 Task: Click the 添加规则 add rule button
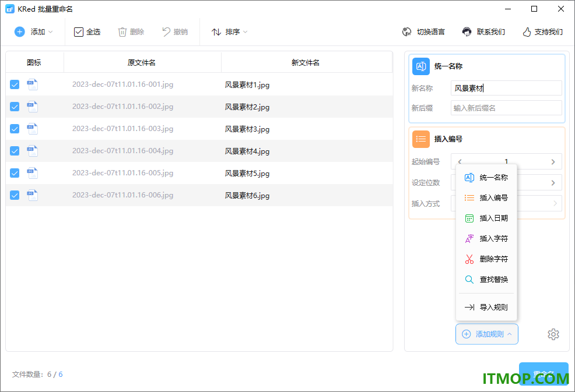(x=486, y=334)
